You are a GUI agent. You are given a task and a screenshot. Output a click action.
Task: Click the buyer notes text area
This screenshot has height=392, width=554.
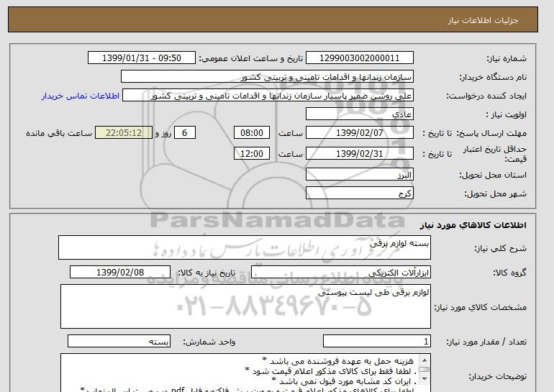pos(245,373)
